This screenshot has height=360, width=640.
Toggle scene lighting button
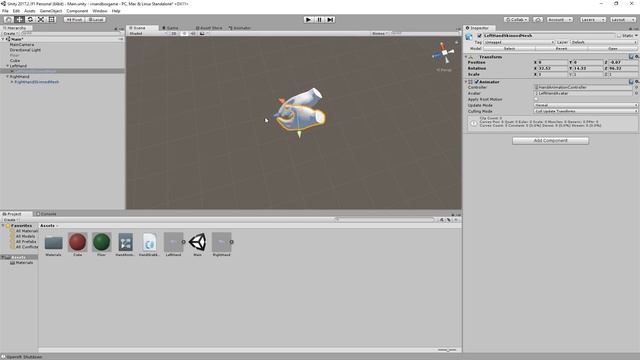184,33
